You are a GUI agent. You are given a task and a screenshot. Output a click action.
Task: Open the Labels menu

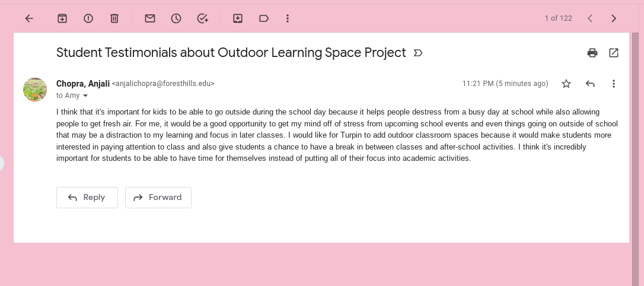pos(264,18)
